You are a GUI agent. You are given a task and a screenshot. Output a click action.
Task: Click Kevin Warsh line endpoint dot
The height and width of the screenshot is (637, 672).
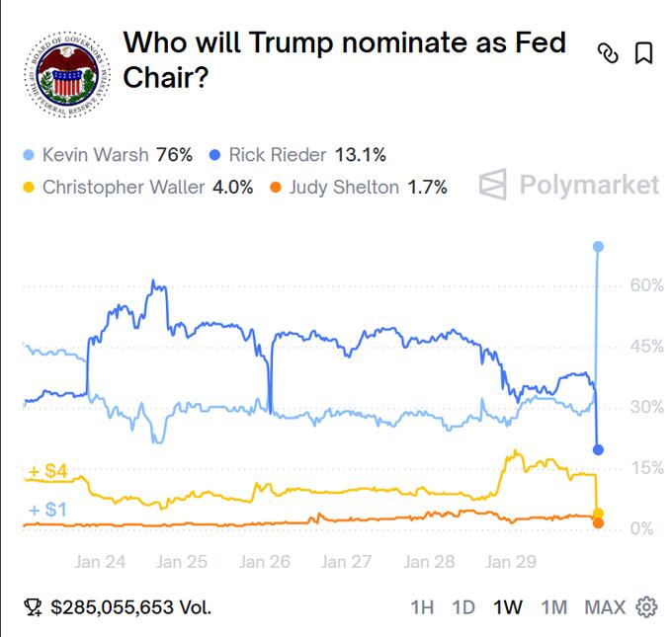tap(598, 246)
